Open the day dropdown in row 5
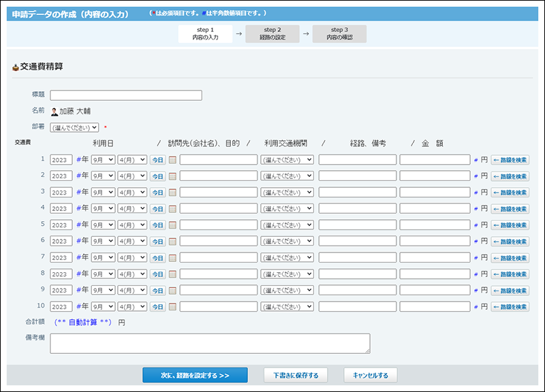The width and height of the screenshot is (545, 392). tap(132, 225)
